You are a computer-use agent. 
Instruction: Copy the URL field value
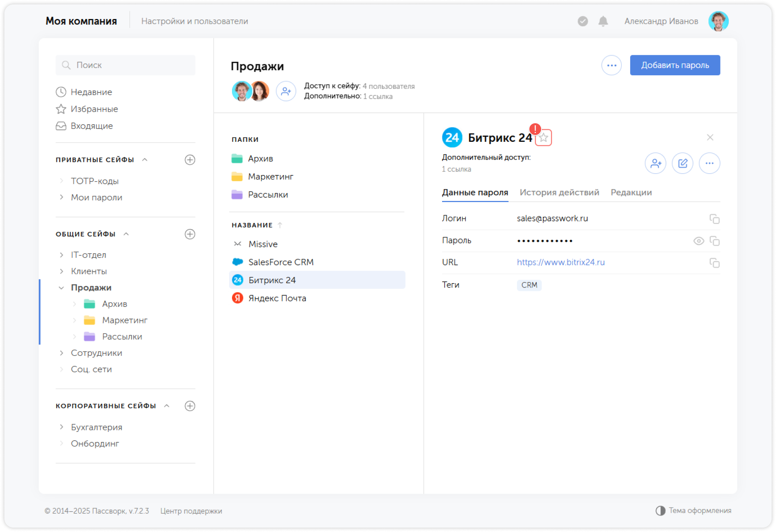point(714,263)
